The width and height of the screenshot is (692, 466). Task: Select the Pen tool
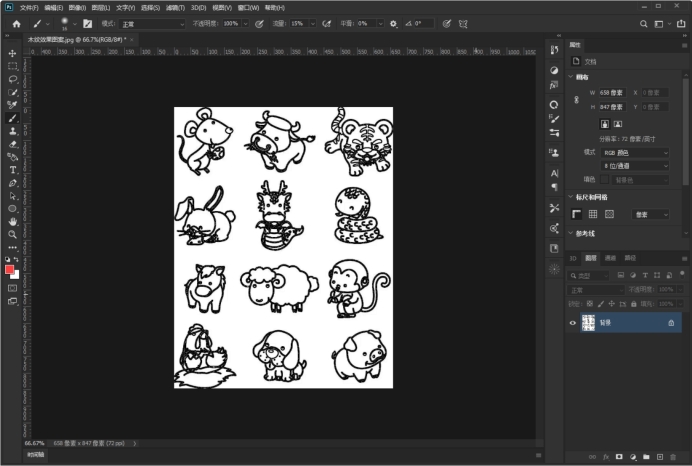click(12, 183)
